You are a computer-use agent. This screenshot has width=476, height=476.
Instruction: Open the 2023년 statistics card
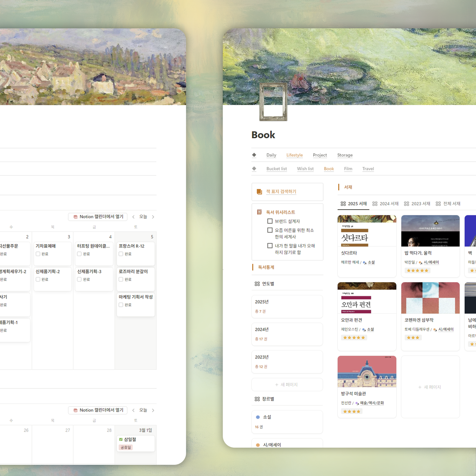(x=287, y=362)
